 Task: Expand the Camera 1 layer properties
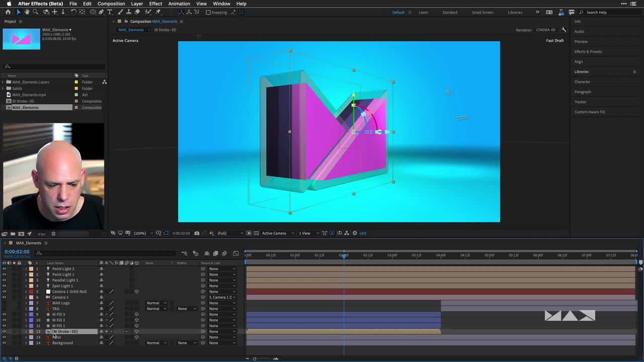coord(26,297)
